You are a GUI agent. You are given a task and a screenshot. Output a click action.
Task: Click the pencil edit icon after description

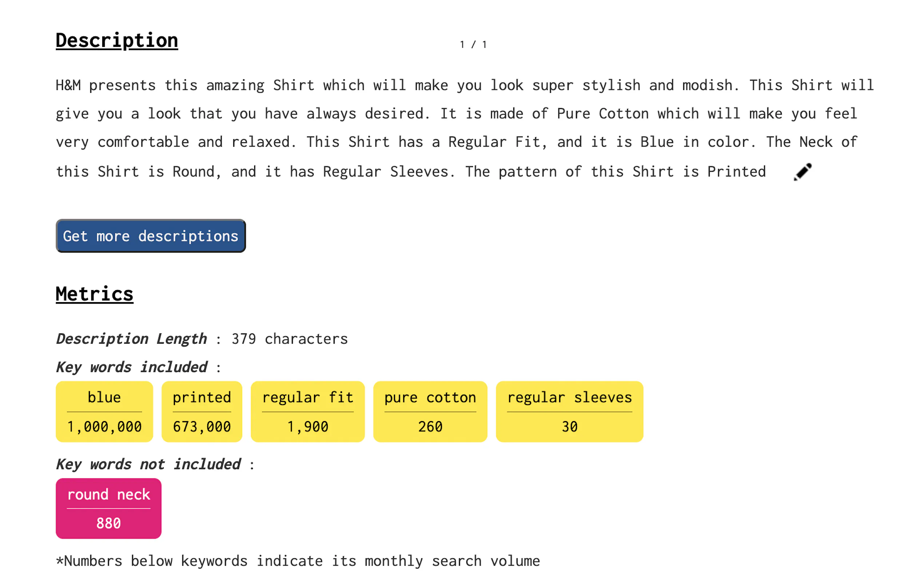[x=802, y=172]
